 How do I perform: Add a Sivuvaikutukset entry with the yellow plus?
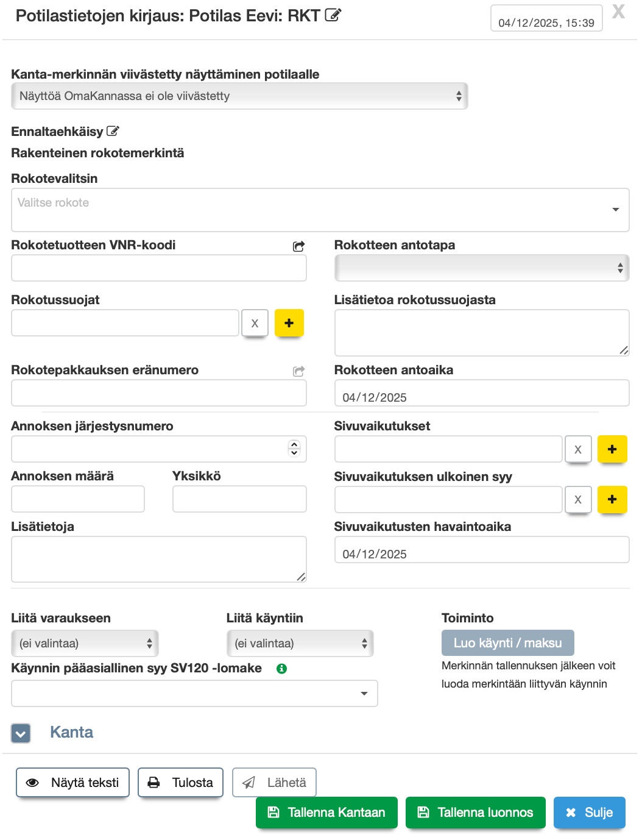pyautogui.click(x=612, y=450)
